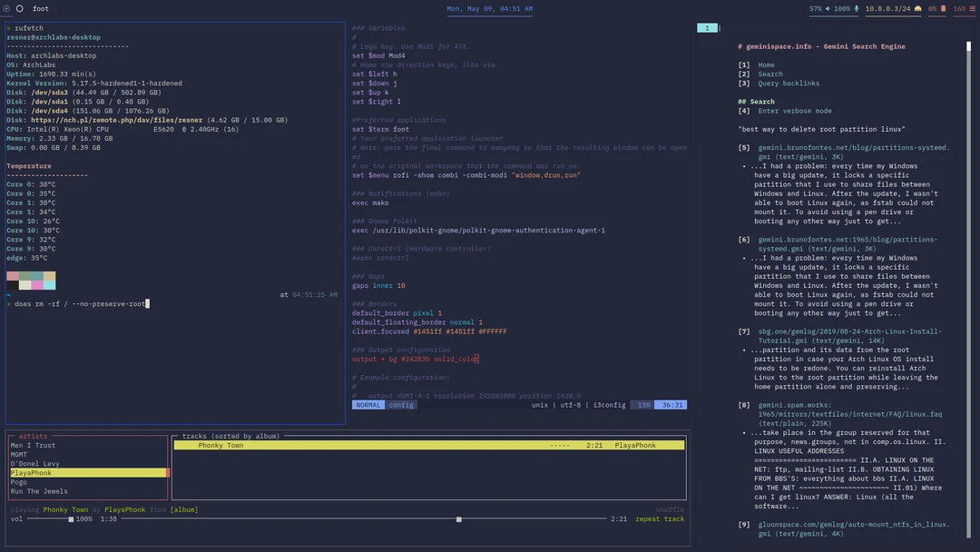This screenshot has width=980, height=552.
Task: Click the NORMAL mode indicator in the vim statusline
Action: [x=367, y=404]
